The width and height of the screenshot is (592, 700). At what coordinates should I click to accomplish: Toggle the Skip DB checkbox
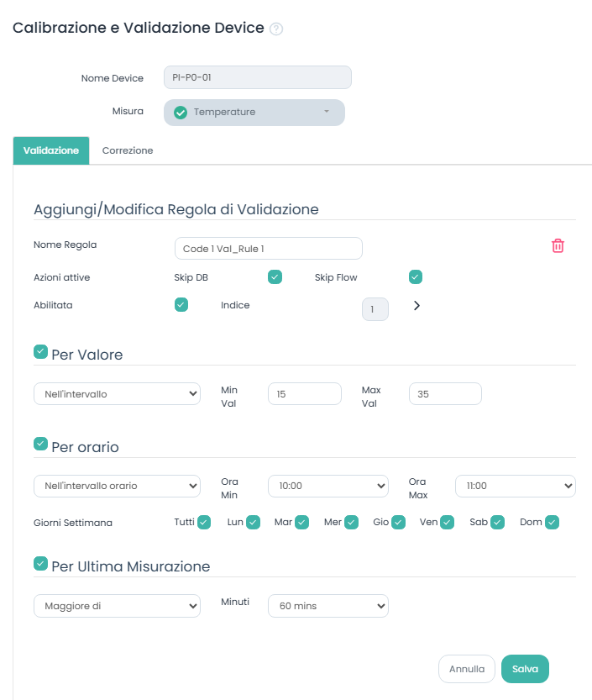[275, 277]
